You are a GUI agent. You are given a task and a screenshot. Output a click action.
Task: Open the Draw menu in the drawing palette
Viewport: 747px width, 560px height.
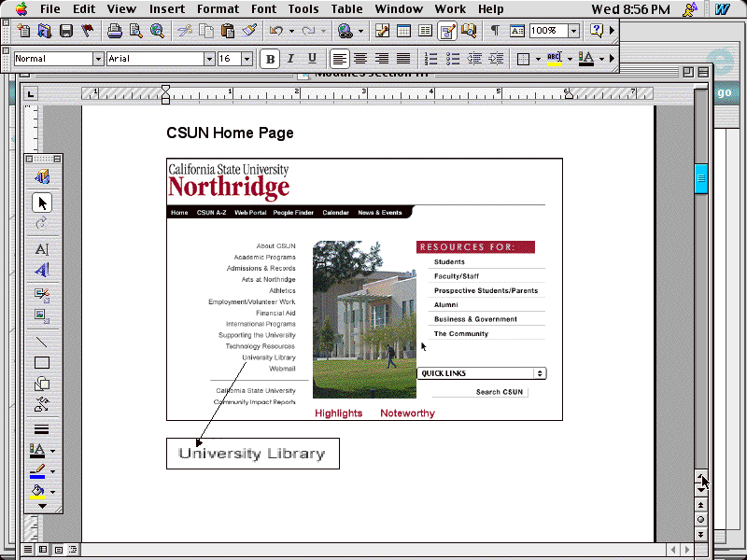click(42, 176)
